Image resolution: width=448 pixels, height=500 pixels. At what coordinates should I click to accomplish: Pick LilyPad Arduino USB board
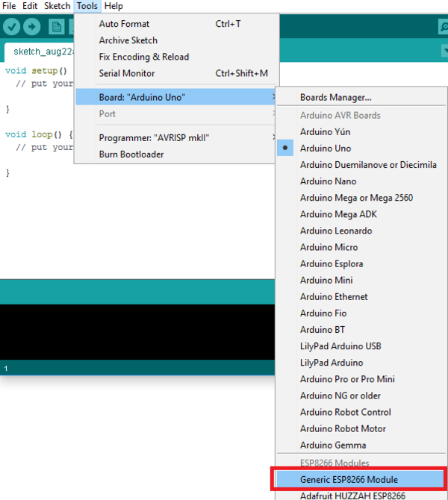pyautogui.click(x=361, y=346)
